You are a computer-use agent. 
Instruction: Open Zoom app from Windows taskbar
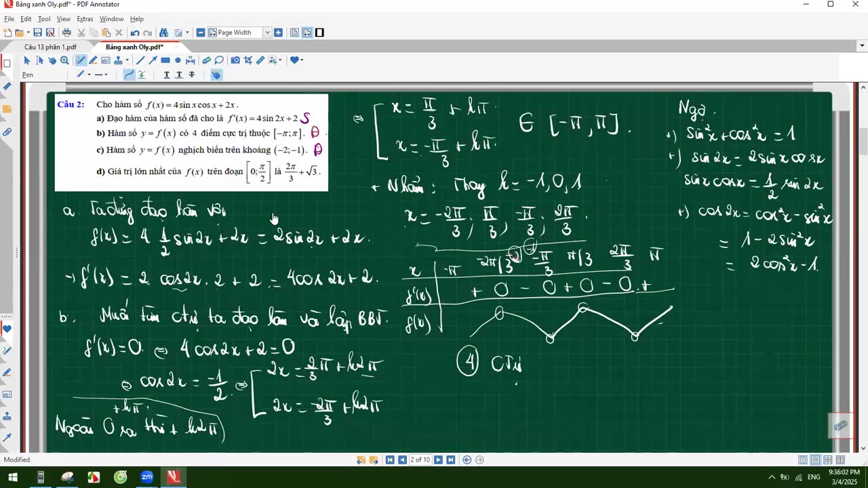pos(146,477)
